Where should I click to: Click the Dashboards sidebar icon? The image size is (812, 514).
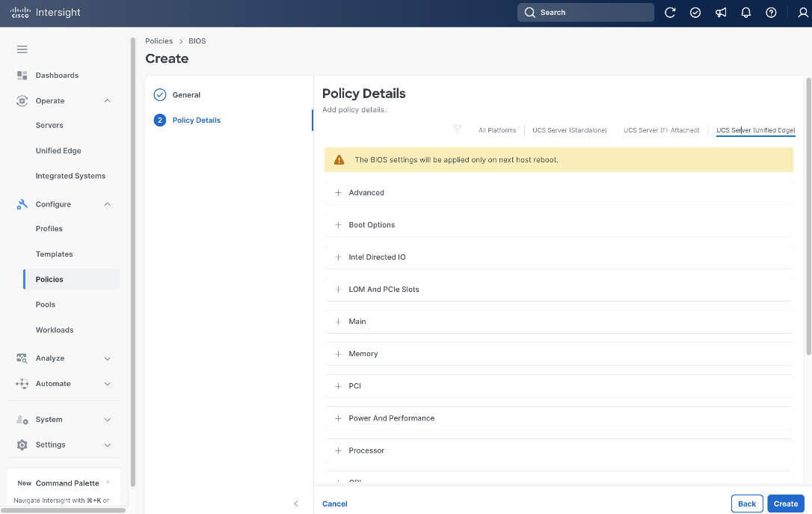click(x=22, y=75)
